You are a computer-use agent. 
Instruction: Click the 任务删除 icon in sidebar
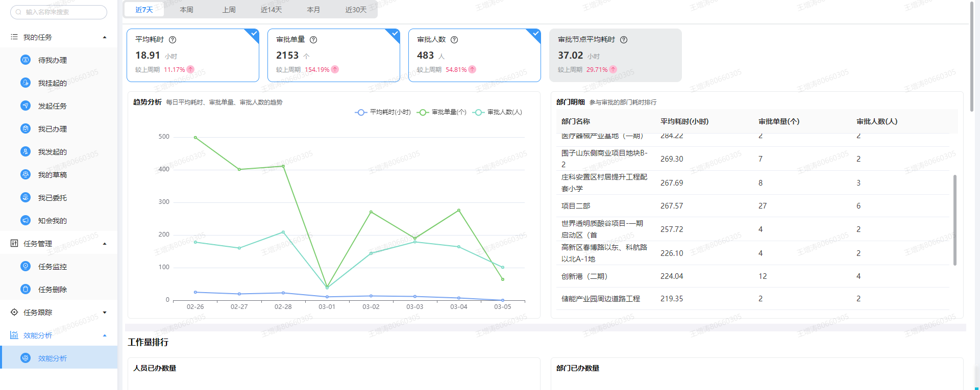pos(26,289)
